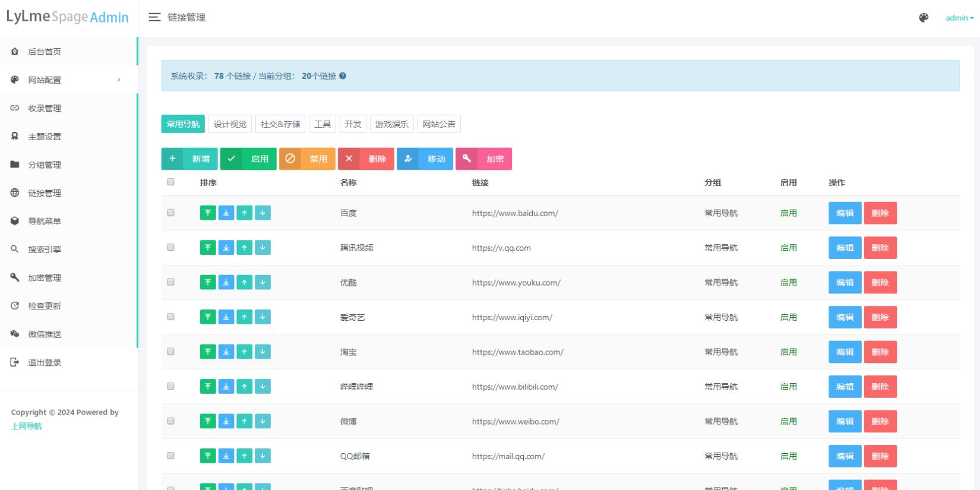
Task: Toggle the select-all checkbox in table header
Action: [171, 182]
